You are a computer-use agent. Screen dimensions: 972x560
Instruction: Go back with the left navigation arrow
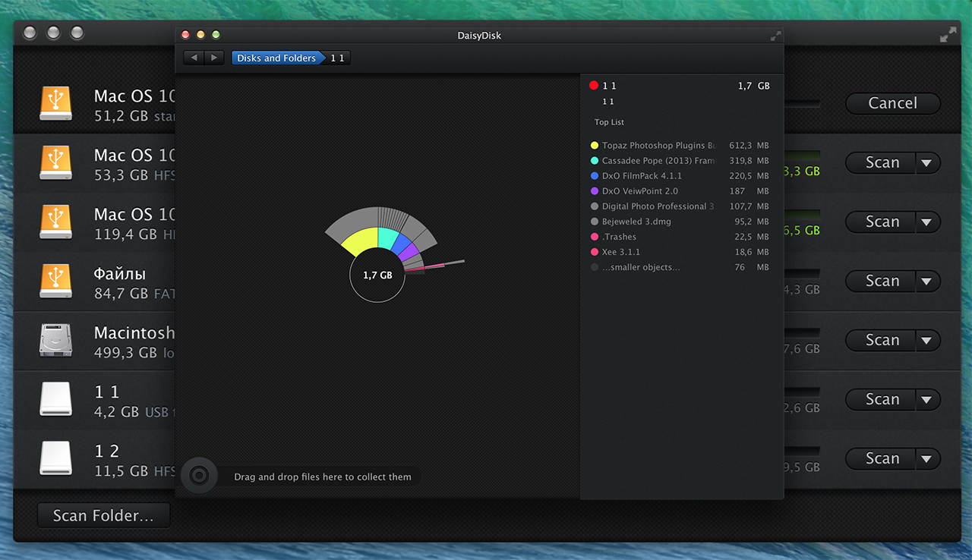tap(194, 58)
